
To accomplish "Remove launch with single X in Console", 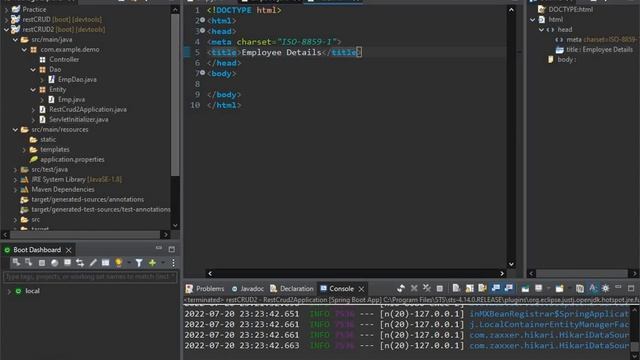I will pyautogui.click(x=414, y=289).
